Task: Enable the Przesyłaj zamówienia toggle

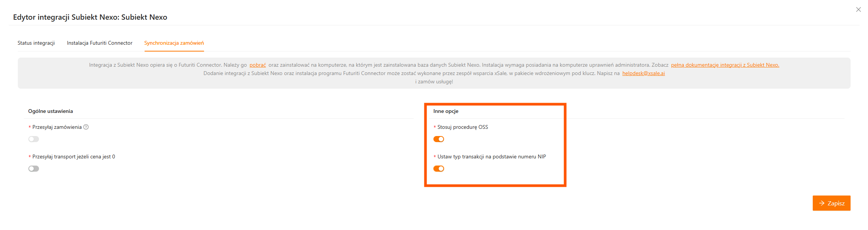Action: click(34, 139)
